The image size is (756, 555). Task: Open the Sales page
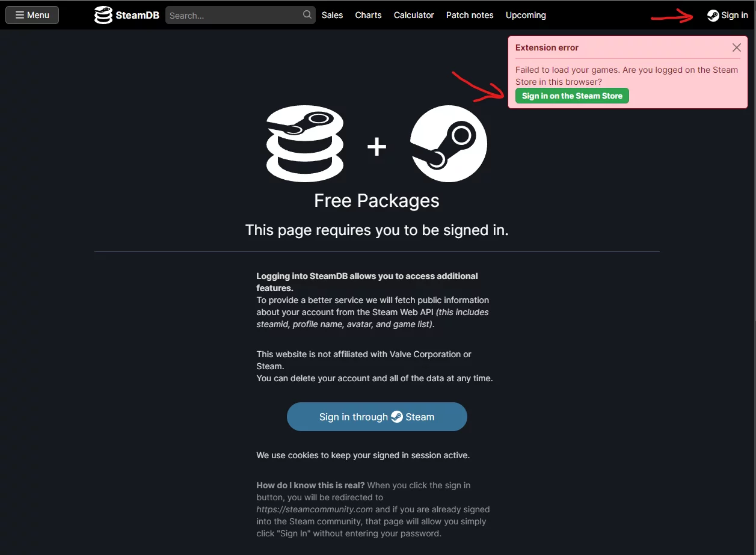pyautogui.click(x=332, y=15)
